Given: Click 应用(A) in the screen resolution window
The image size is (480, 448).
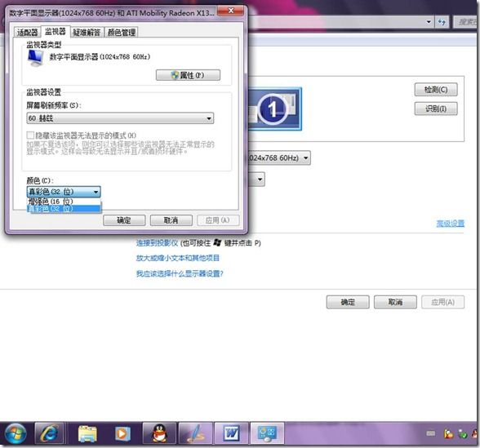Looking at the screenshot, I should point(442,302).
